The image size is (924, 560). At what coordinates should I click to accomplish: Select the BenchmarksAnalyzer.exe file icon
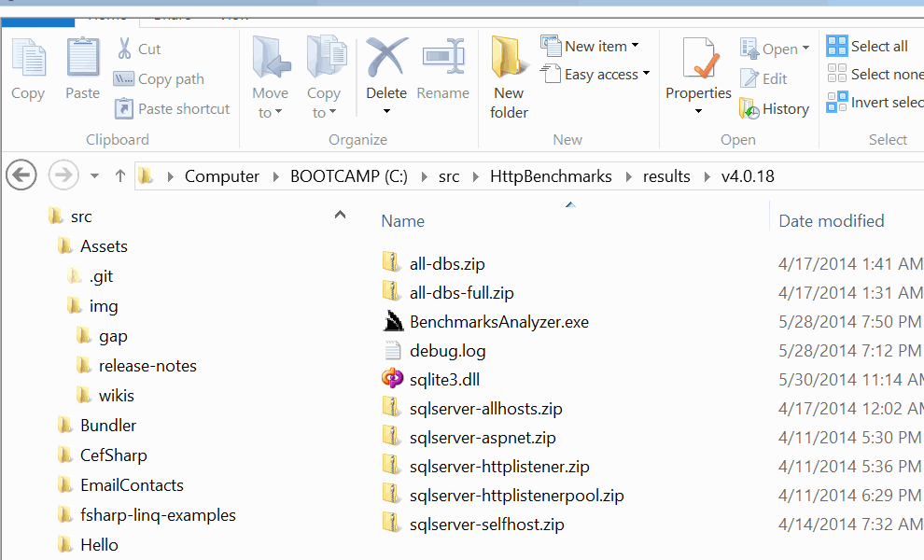click(393, 321)
